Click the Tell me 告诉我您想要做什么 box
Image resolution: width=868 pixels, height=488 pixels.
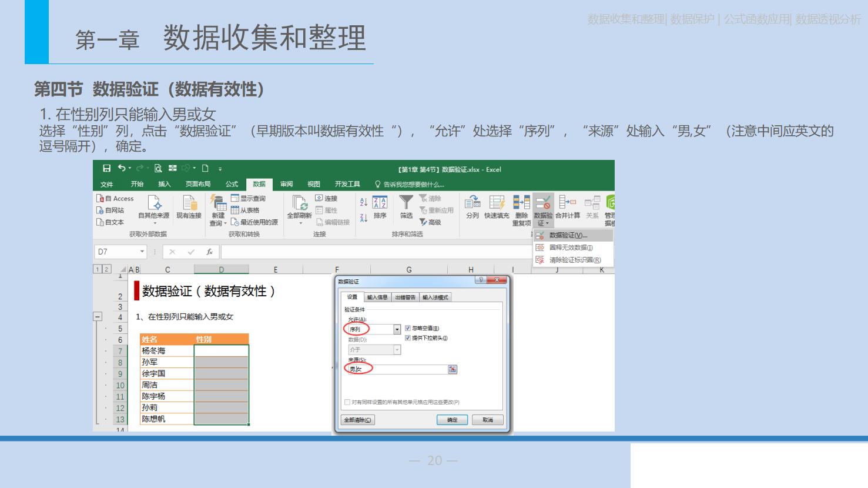coord(410,184)
